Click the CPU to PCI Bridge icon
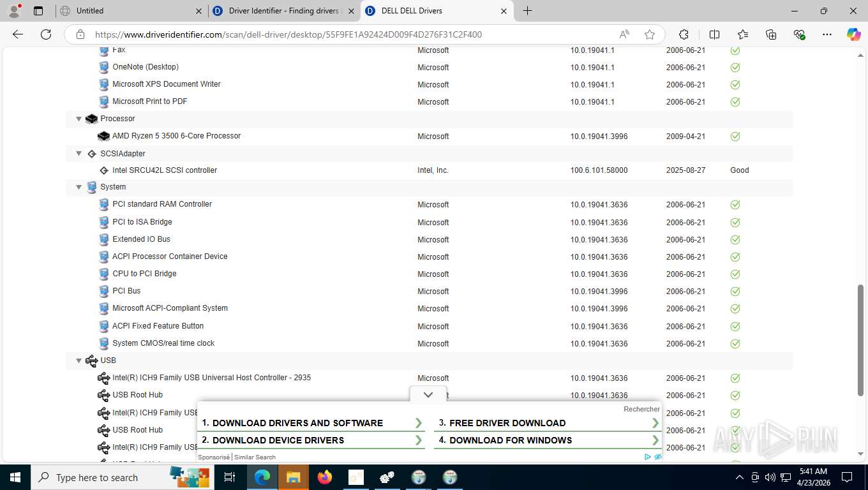Viewport: 868px width, 490px height. click(104, 274)
